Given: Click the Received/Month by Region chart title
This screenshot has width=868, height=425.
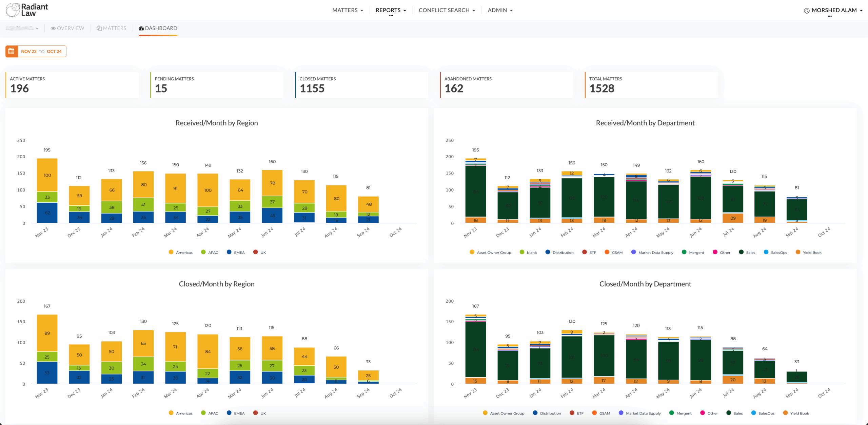Looking at the screenshot, I should pyautogui.click(x=217, y=123).
